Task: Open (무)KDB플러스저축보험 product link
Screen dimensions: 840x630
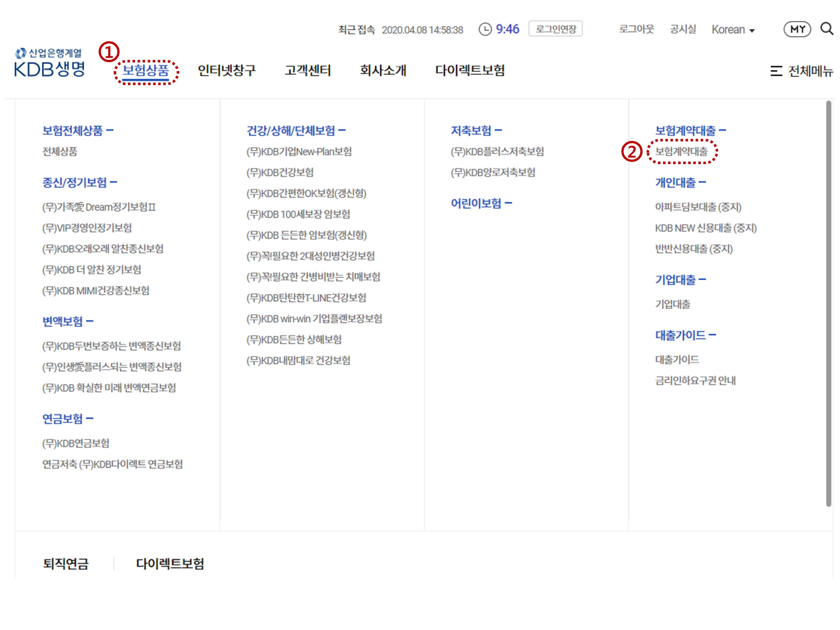Action: click(x=497, y=151)
